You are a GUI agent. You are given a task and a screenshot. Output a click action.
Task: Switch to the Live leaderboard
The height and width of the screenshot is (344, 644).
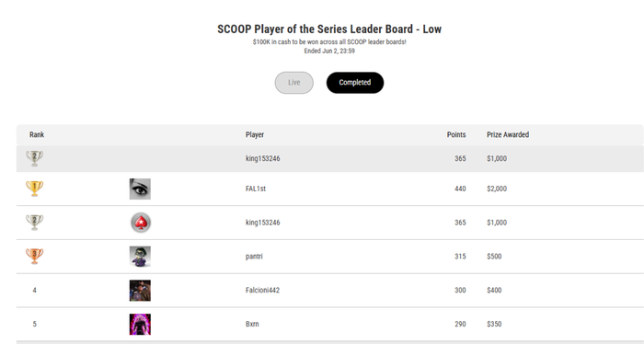(x=294, y=83)
